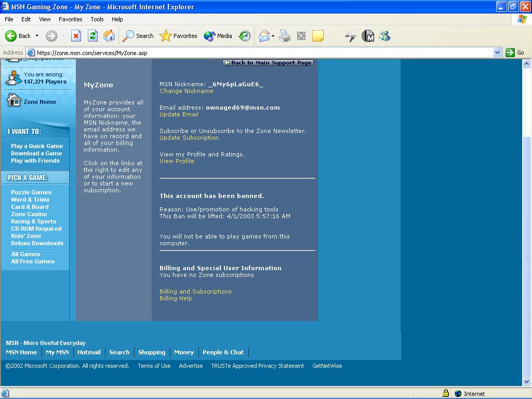The height and width of the screenshot is (399, 532).
Task: Go to the browser Home icon
Action: [x=109, y=36]
